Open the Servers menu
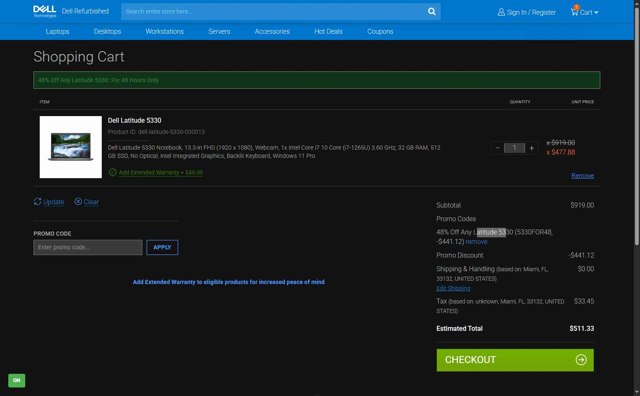Viewport: 640px width, 396px height. [x=219, y=31]
